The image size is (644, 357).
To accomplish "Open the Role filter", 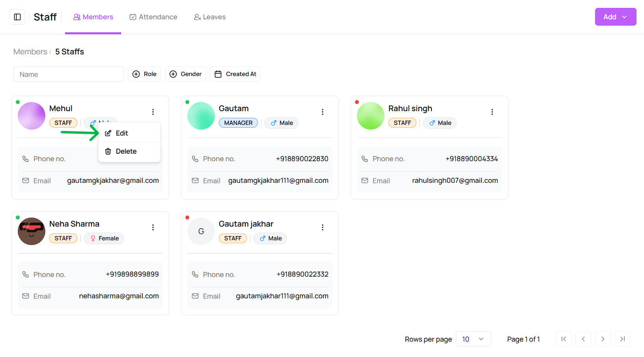I will [x=144, y=74].
